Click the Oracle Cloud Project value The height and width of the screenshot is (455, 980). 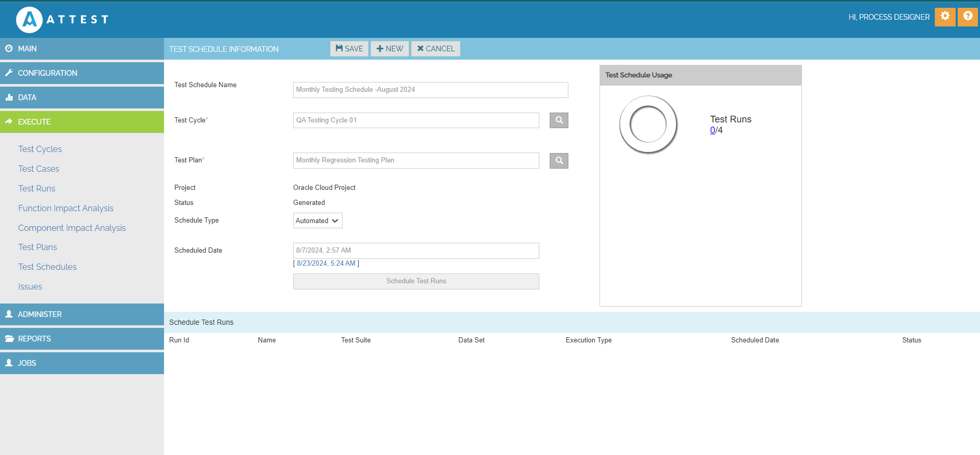pyautogui.click(x=324, y=188)
